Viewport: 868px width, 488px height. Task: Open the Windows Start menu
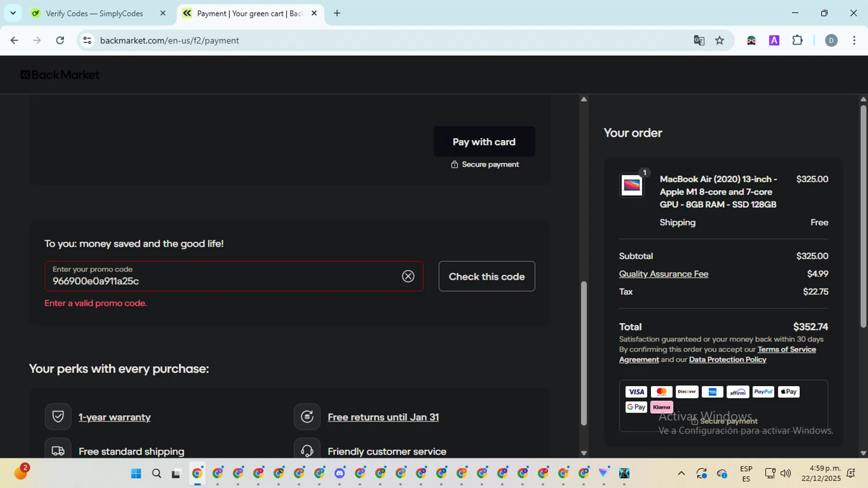tap(136, 474)
